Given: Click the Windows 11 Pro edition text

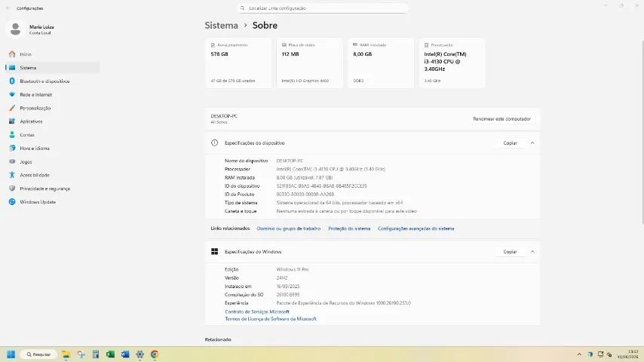Looking at the screenshot, I should pyautogui.click(x=293, y=269).
